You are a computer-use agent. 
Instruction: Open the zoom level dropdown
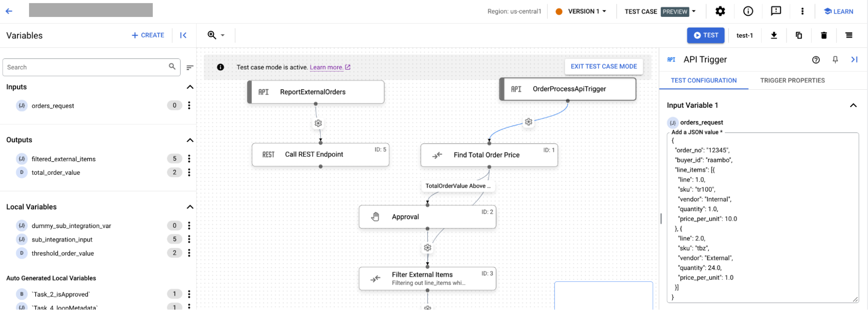(x=216, y=35)
